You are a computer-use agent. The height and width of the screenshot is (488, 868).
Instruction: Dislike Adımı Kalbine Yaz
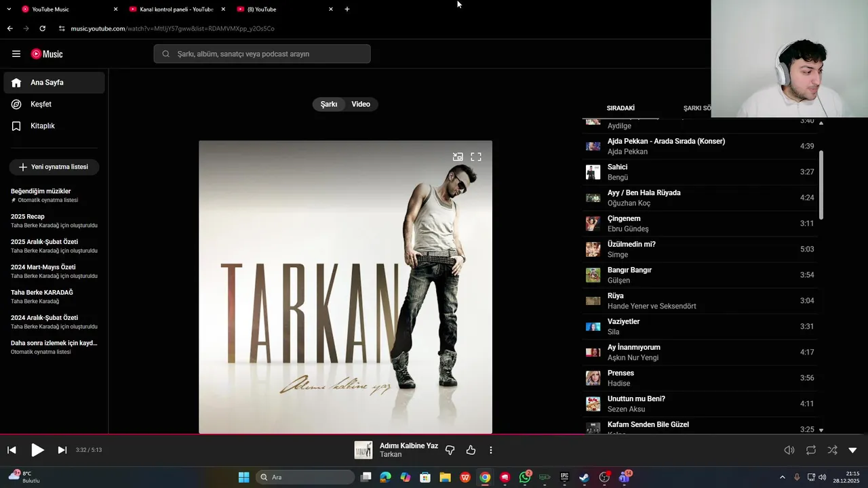click(x=450, y=450)
